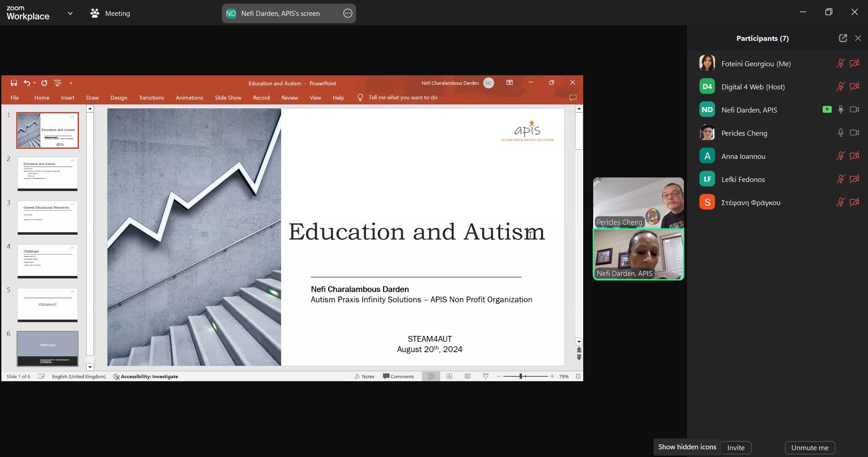Open the Review tab
Image resolution: width=868 pixels, height=457 pixels.
pyautogui.click(x=290, y=98)
